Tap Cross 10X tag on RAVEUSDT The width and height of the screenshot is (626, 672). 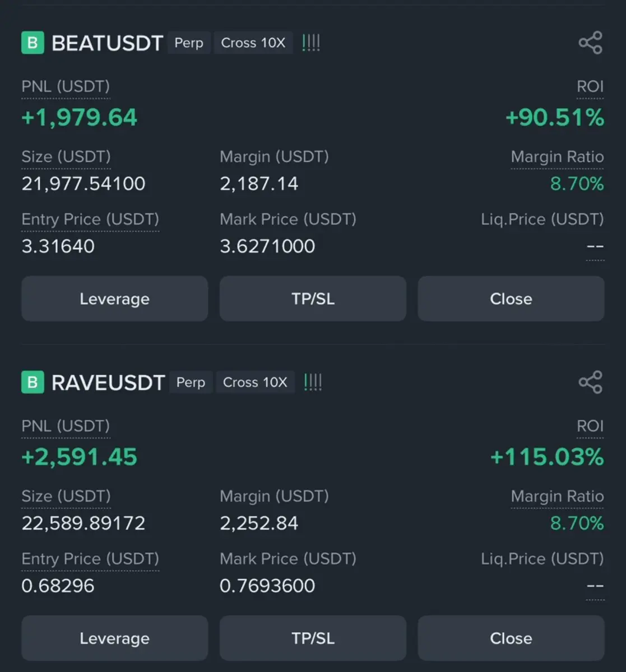tap(255, 382)
